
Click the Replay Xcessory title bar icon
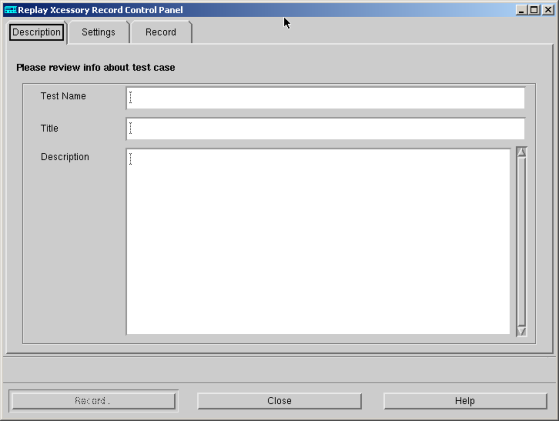pyautogui.click(x=10, y=10)
